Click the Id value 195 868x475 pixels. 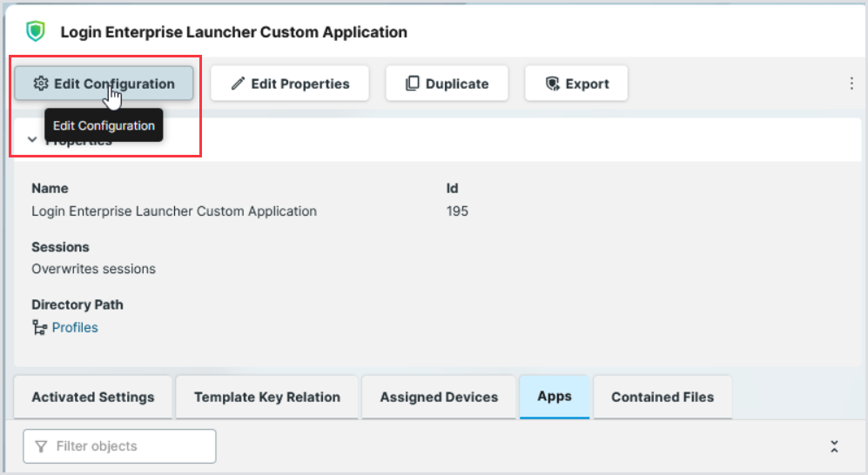(x=457, y=211)
